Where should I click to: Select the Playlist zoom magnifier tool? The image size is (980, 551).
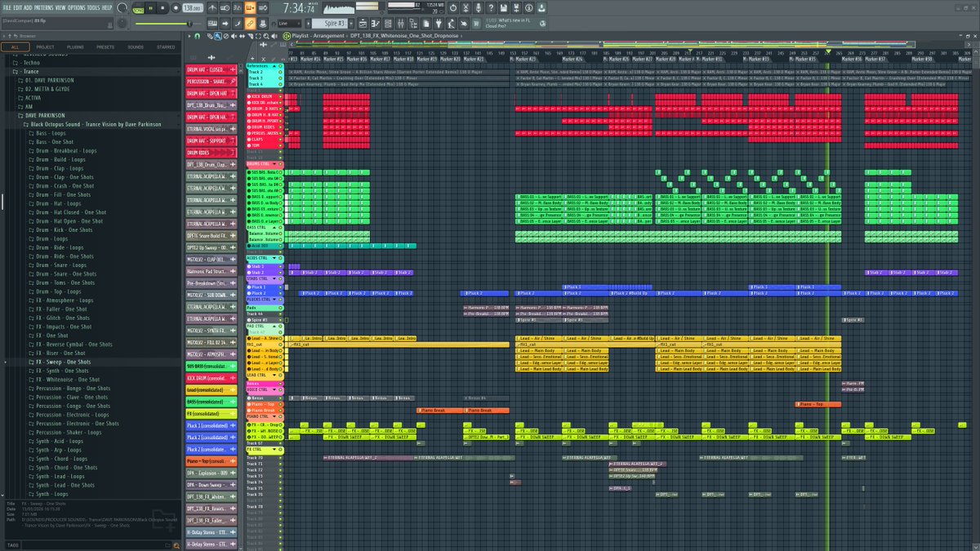[x=265, y=36]
